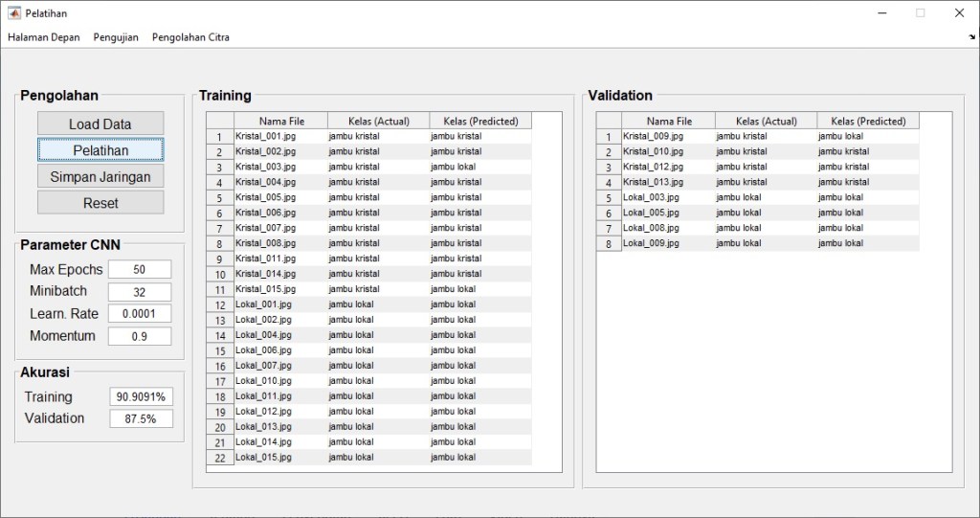Select the Minibatch value field

click(x=140, y=292)
